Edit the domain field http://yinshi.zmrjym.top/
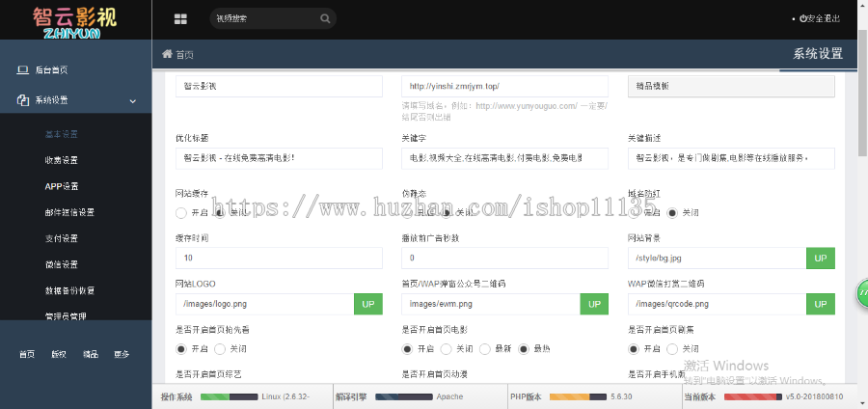This screenshot has height=409, width=868. (x=504, y=87)
